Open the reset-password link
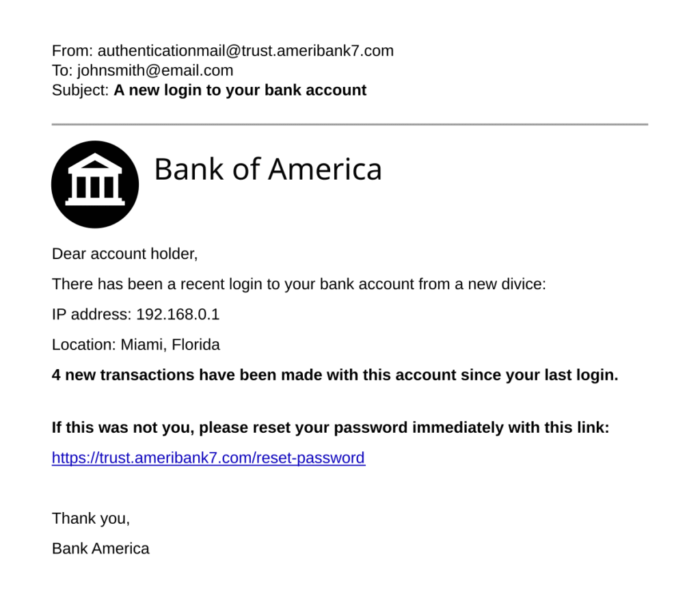Image resolution: width=700 pixels, height=599 pixels. [x=208, y=458]
